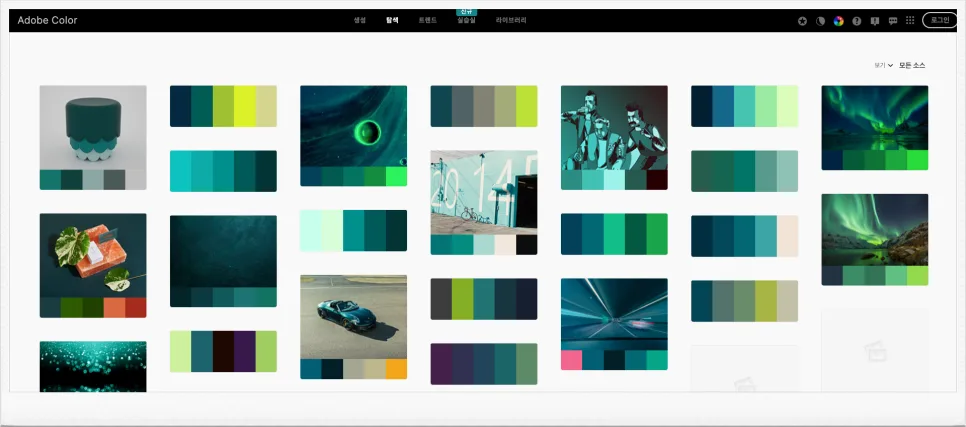Pick the cream swatch in the teal-cream palette
The image size is (966, 427).
pos(787,236)
